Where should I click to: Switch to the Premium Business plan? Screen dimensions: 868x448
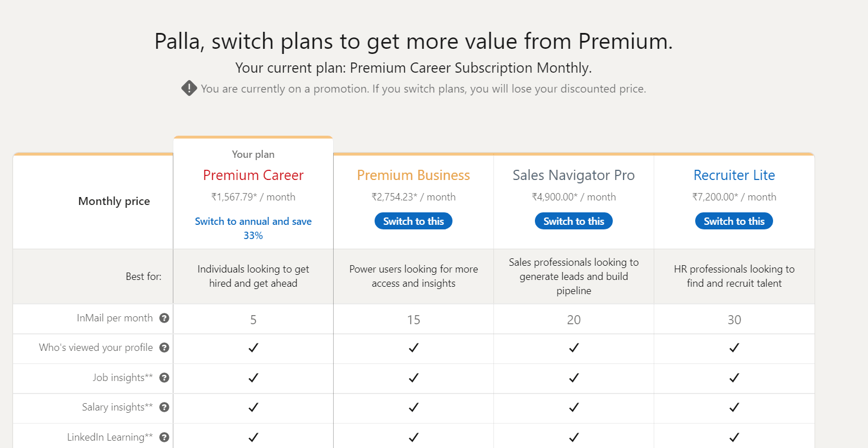[413, 221]
